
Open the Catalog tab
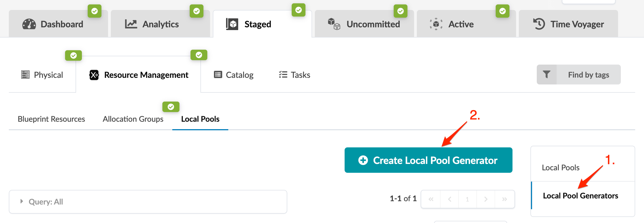point(234,75)
